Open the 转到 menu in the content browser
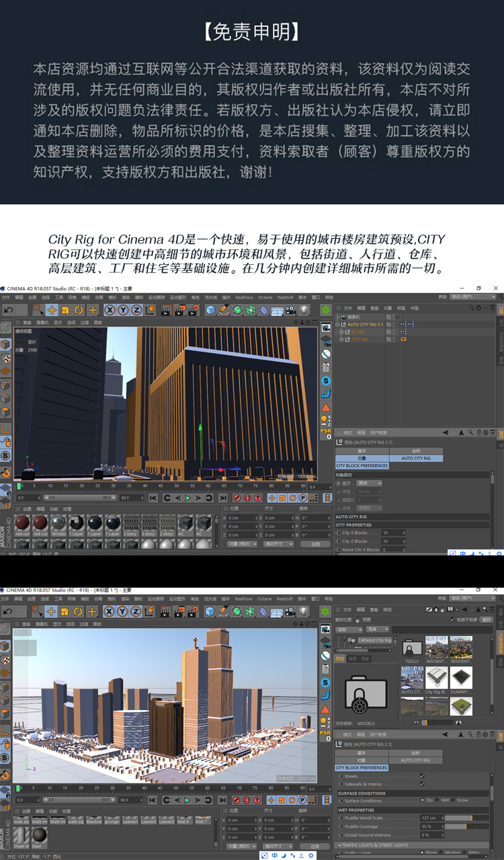 (x=387, y=609)
